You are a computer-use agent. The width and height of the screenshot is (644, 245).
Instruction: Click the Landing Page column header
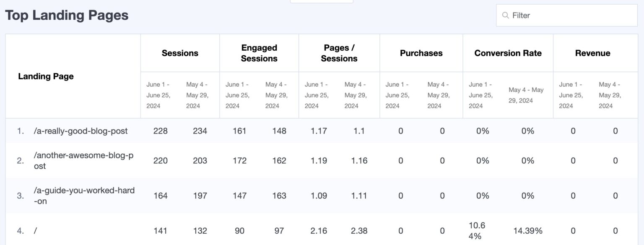point(46,76)
